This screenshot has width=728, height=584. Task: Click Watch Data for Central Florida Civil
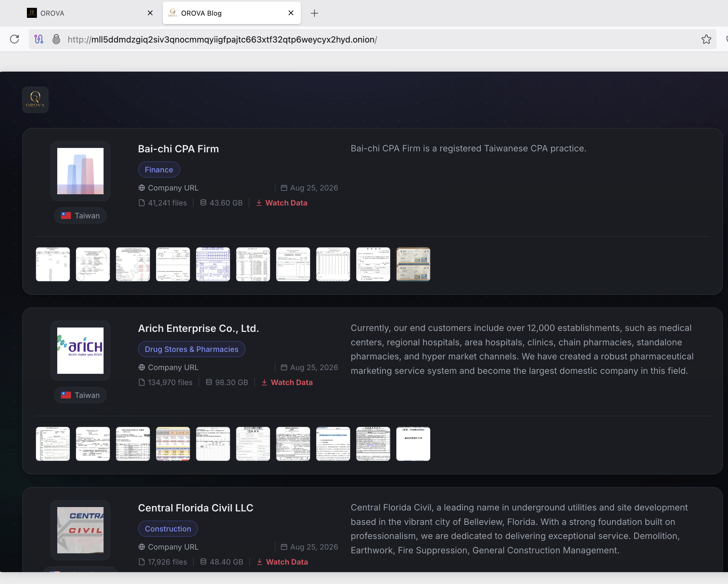tap(282, 562)
